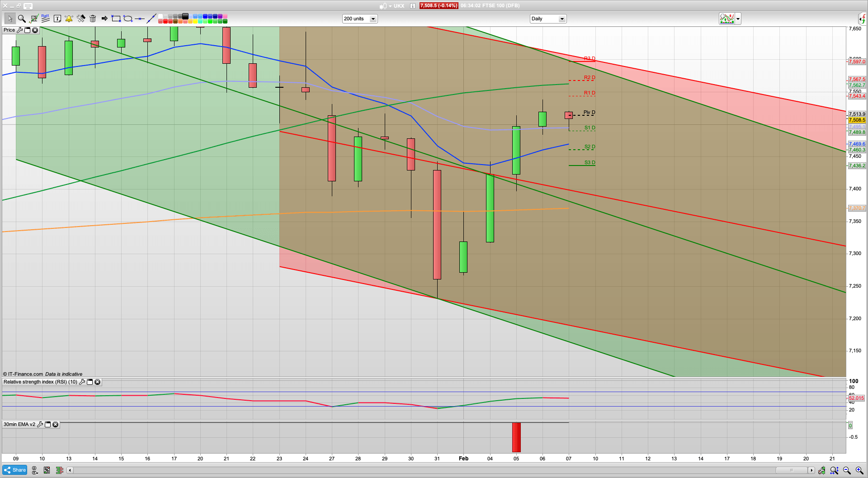Toggle the cursor pointer selection mode
868x478 pixels.
9,19
